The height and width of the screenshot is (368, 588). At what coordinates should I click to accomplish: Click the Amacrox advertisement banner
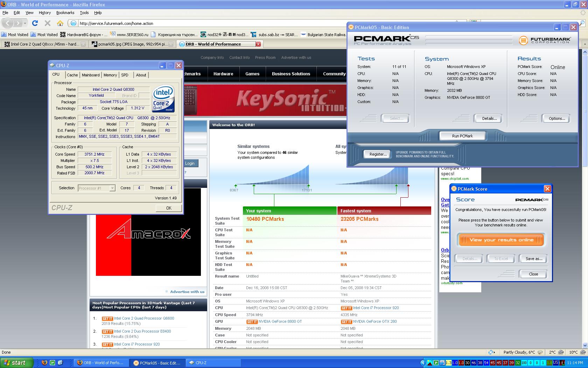[148, 232]
